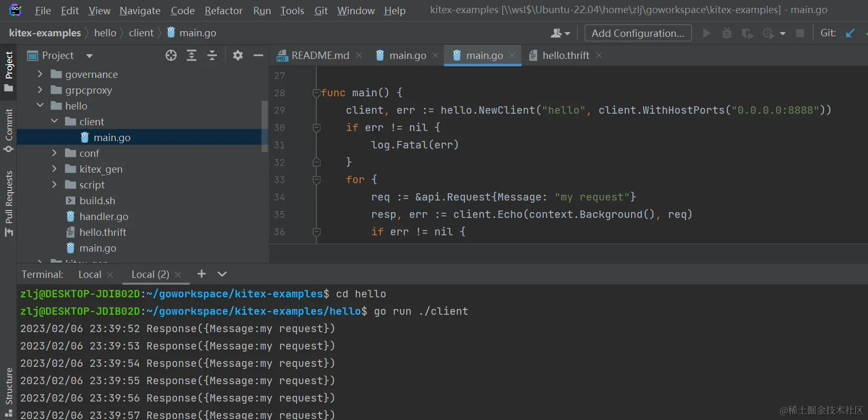Toggle the Commit tool window sidebar tab
Image resolution: width=868 pixels, height=420 pixels.
click(8, 131)
